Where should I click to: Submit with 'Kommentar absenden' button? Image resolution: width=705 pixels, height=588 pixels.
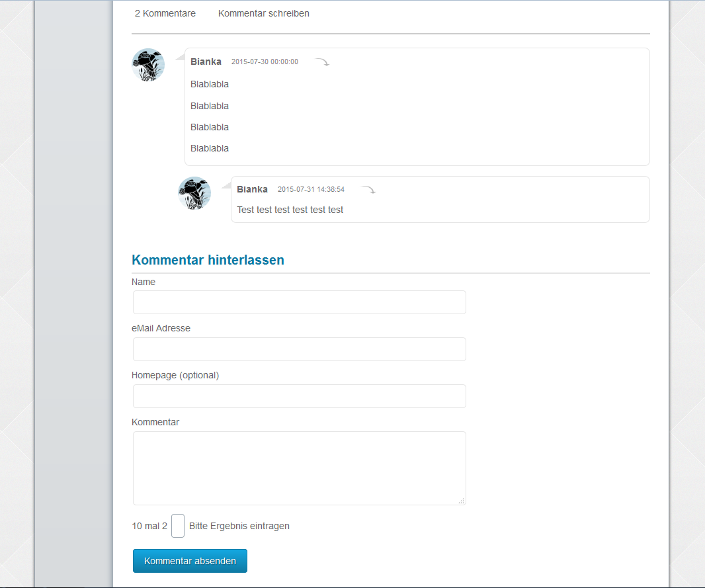click(190, 561)
